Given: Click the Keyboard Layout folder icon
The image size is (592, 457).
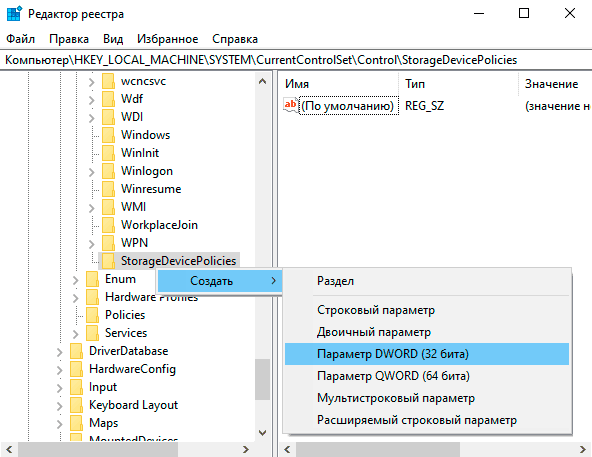Looking at the screenshot, I should pyautogui.click(x=77, y=405).
